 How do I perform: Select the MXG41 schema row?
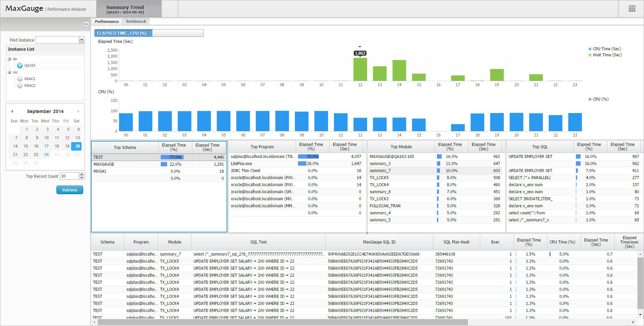point(159,171)
